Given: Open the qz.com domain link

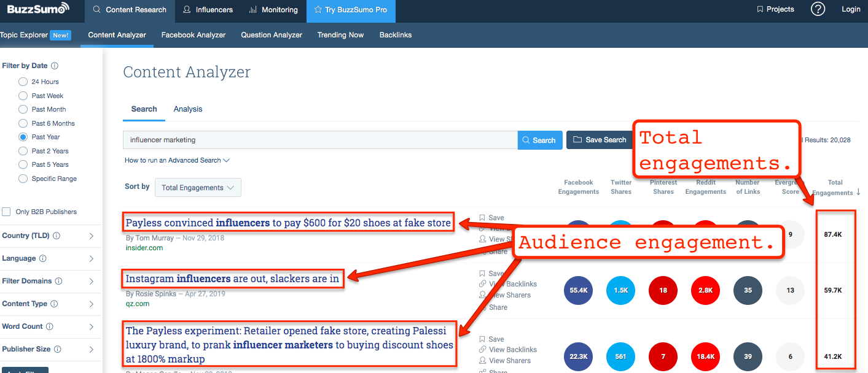Looking at the screenshot, I should tap(138, 304).
